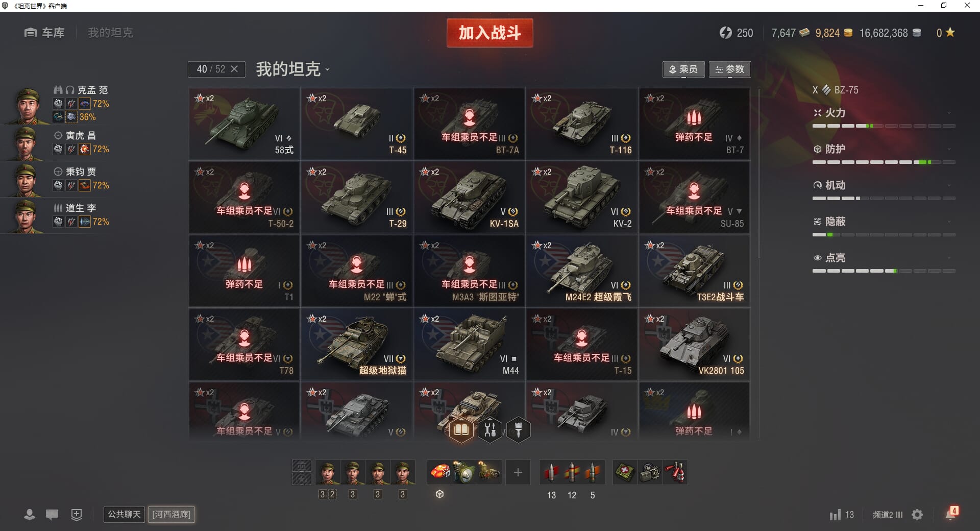Clear the 40 / 52 tank filter
Screen dimensions: 980x531
coord(234,69)
